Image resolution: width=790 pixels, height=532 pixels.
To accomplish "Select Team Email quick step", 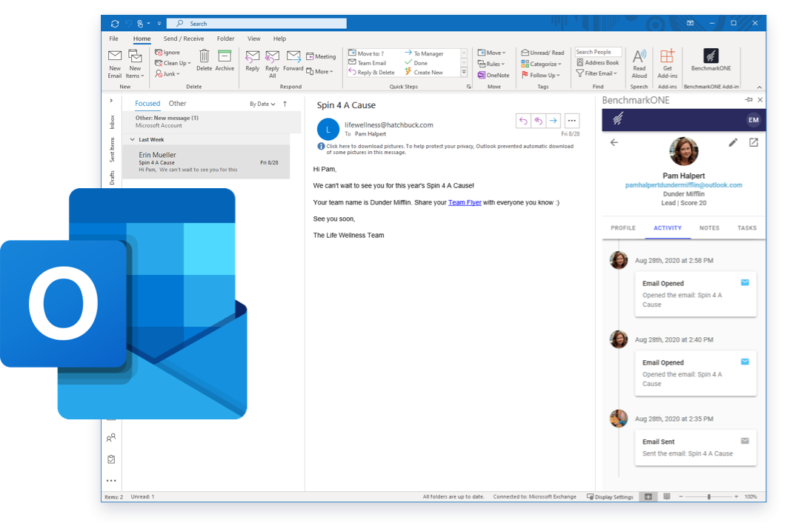I will (x=368, y=63).
